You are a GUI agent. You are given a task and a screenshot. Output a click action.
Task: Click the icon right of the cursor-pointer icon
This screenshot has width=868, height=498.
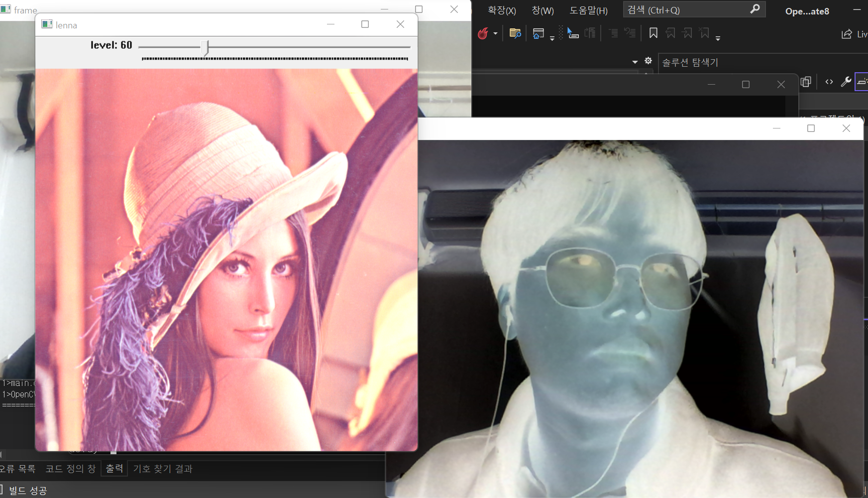pyautogui.click(x=590, y=33)
